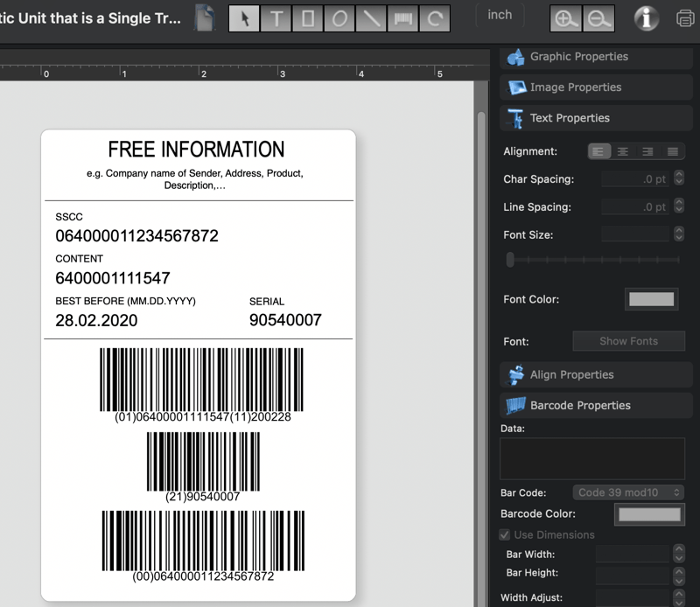Select the Line tool

[x=371, y=19]
